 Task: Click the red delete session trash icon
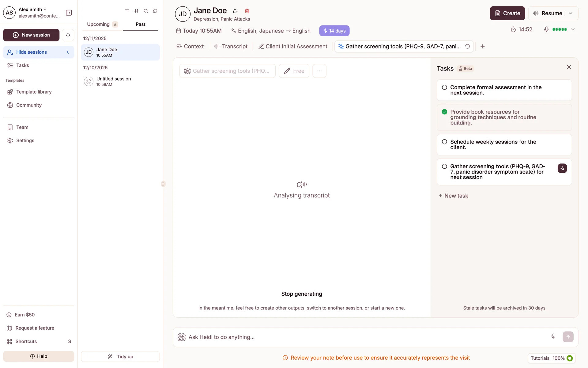click(247, 11)
